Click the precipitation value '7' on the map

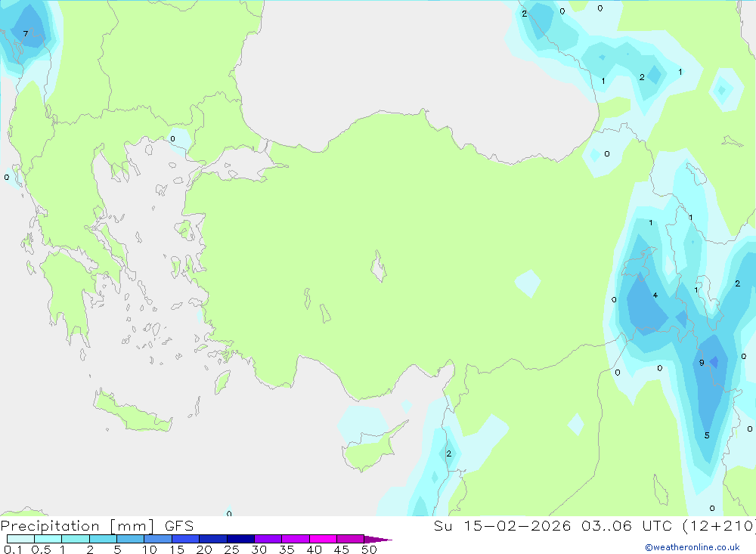click(x=26, y=34)
